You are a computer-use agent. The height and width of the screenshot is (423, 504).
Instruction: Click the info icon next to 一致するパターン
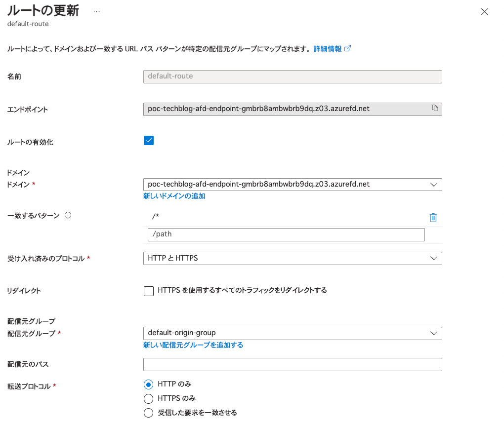click(68, 215)
